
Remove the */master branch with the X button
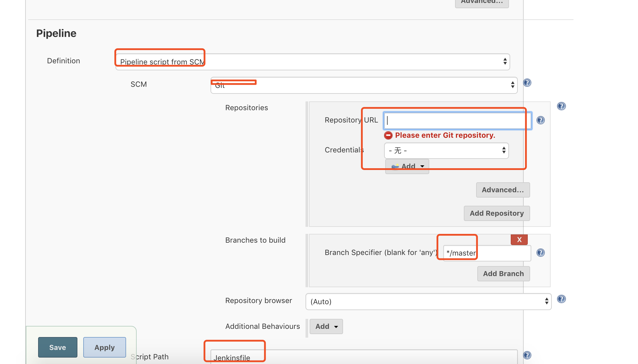tap(519, 239)
